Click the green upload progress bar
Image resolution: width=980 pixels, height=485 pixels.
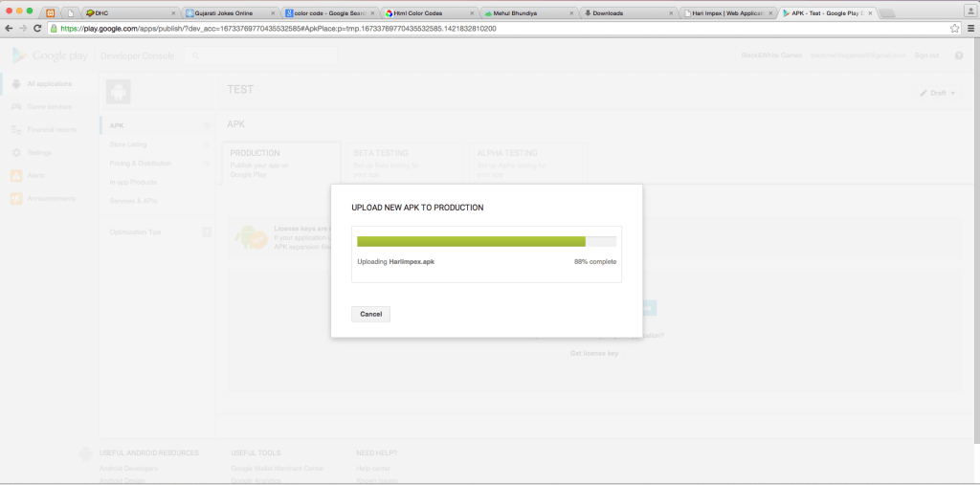[x=471, y=242]
